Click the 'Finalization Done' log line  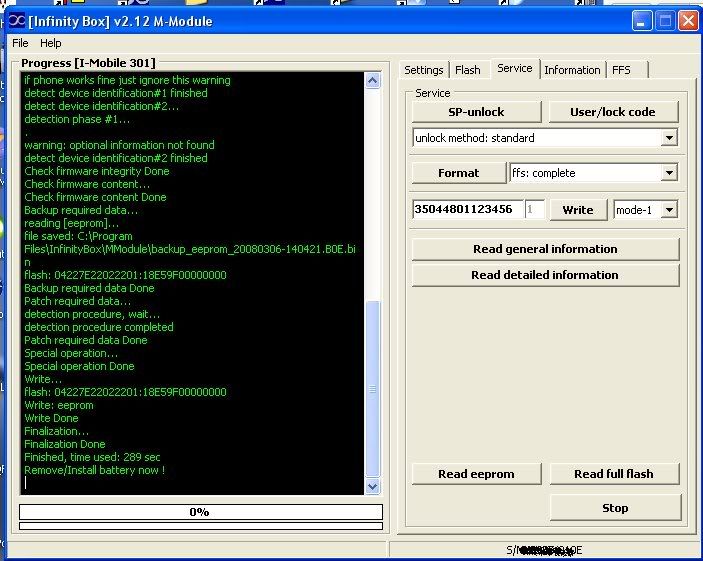point(65,444)
